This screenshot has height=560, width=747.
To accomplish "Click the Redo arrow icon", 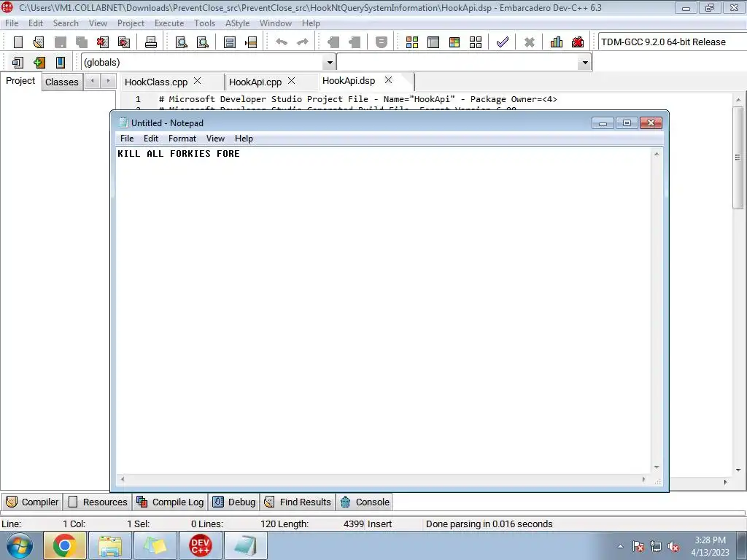I will click(x=303, y=42).
